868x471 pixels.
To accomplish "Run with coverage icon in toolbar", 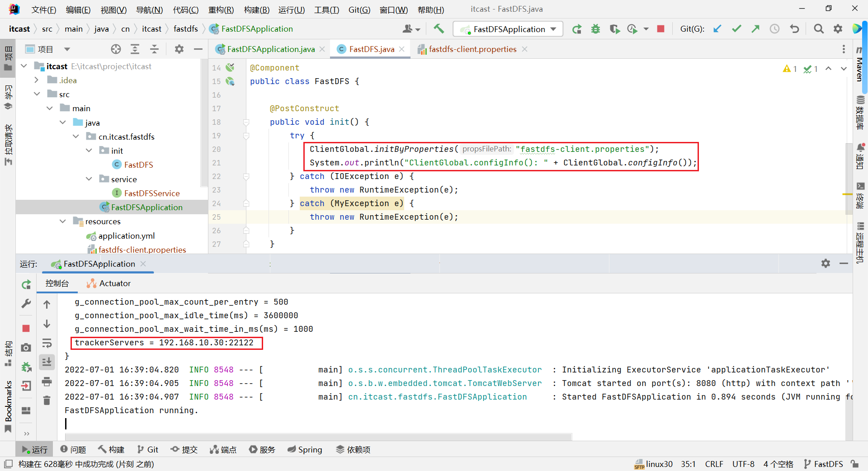I will (614, 29).
